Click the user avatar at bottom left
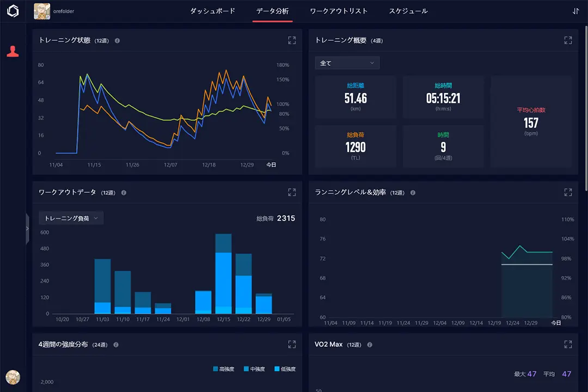This screenshot has width=588, height=392. click(13, 377)
